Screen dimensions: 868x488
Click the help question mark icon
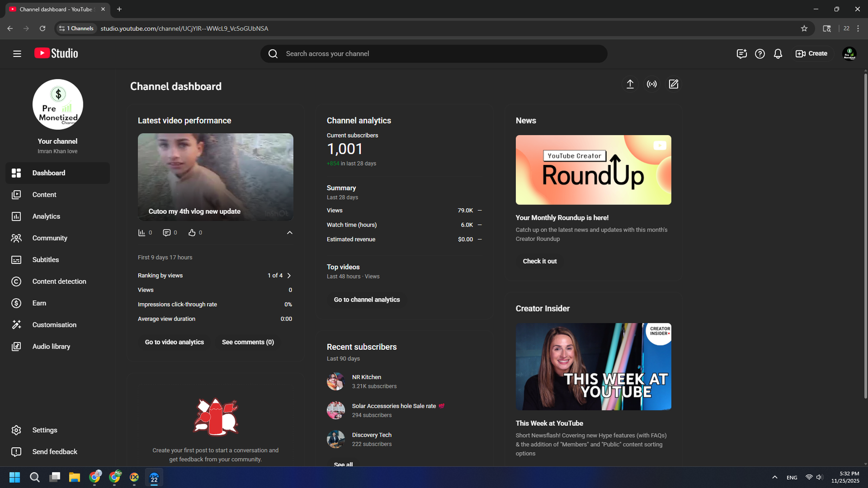click(759, 54)
